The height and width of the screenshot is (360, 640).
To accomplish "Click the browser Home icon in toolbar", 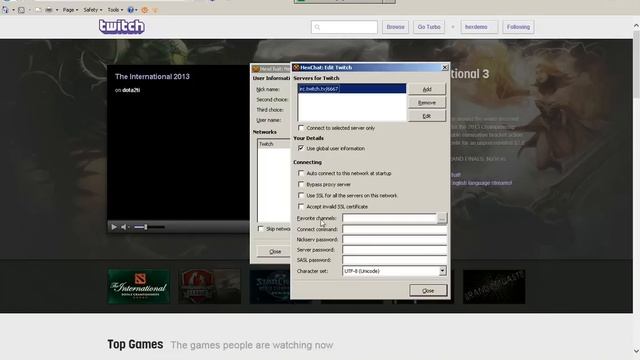I will pyautogui.click(x=5, y=10).
